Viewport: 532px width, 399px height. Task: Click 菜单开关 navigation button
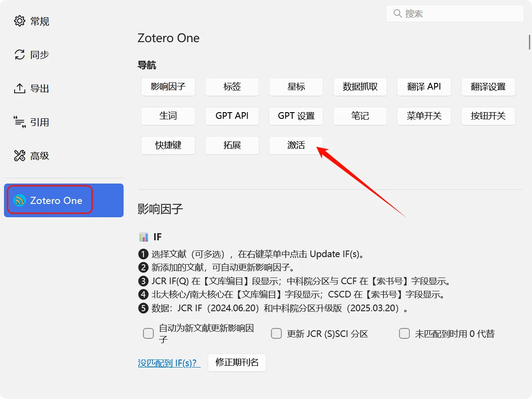coord(424,116)
